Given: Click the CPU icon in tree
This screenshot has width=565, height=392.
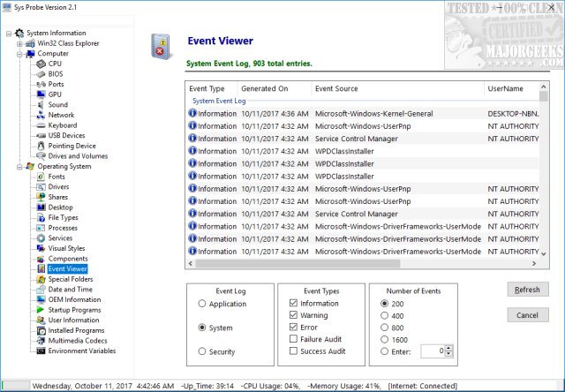Looking at the screenshot, I should click(41, 64).
